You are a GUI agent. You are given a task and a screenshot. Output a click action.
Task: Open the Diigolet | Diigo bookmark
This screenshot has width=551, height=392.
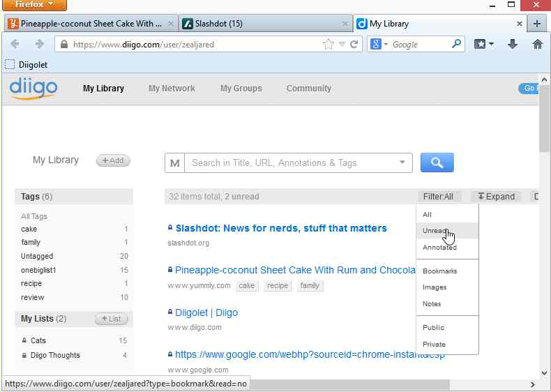(x=206, y=312)
